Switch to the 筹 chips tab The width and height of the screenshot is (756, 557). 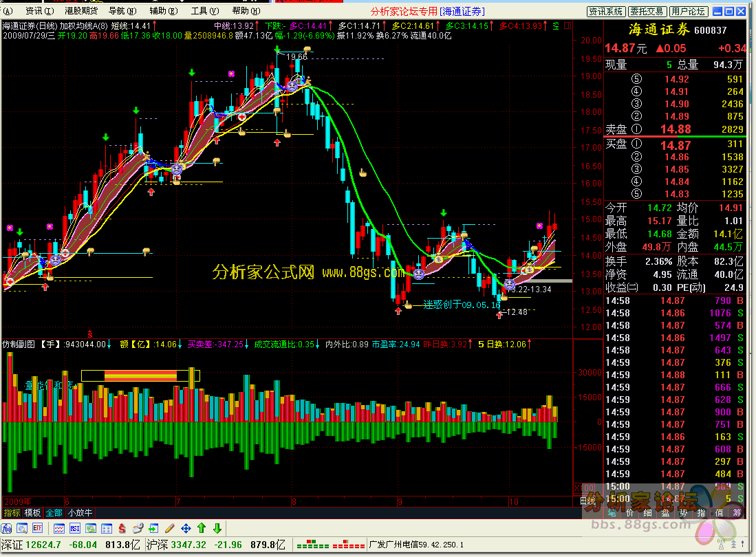point(737,513)
